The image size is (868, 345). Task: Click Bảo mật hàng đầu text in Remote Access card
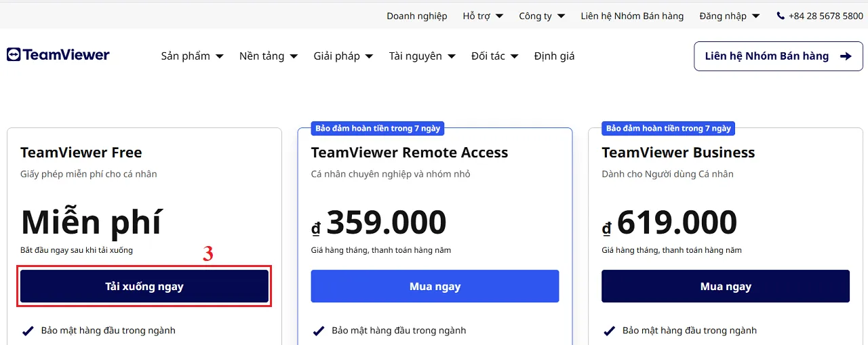pos(399,331)
